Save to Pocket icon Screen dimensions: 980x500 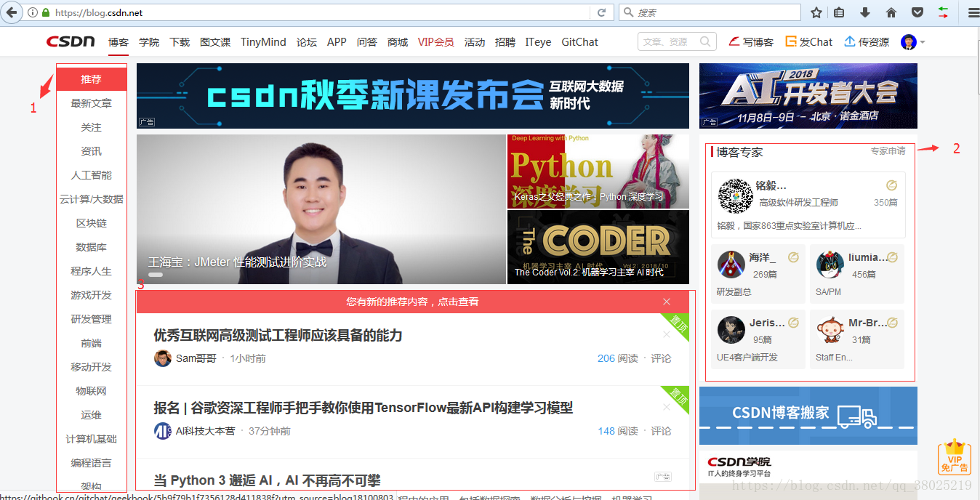pos(917,12)
